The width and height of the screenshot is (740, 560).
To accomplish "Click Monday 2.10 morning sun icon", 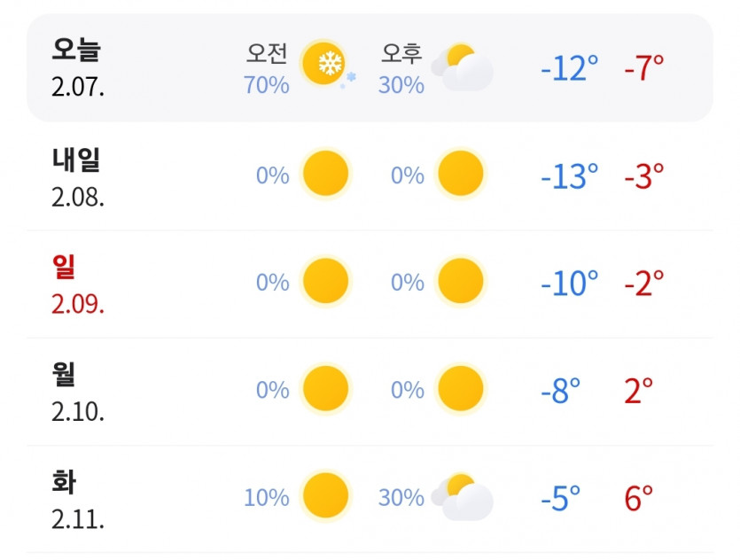I will (x=325, y=388).
